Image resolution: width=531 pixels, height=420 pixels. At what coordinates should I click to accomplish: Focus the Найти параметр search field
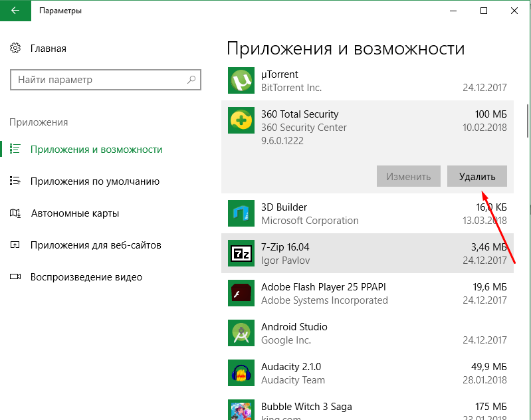[x=106, y=80]
